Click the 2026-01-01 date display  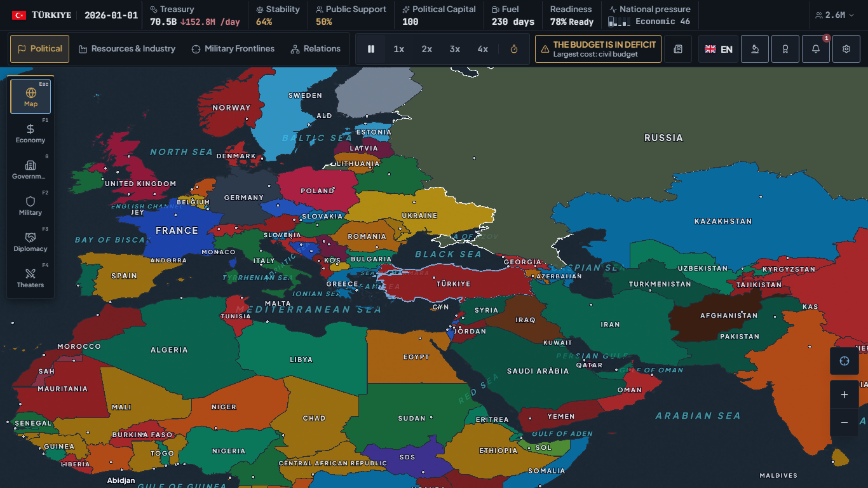tap(111, 15)
